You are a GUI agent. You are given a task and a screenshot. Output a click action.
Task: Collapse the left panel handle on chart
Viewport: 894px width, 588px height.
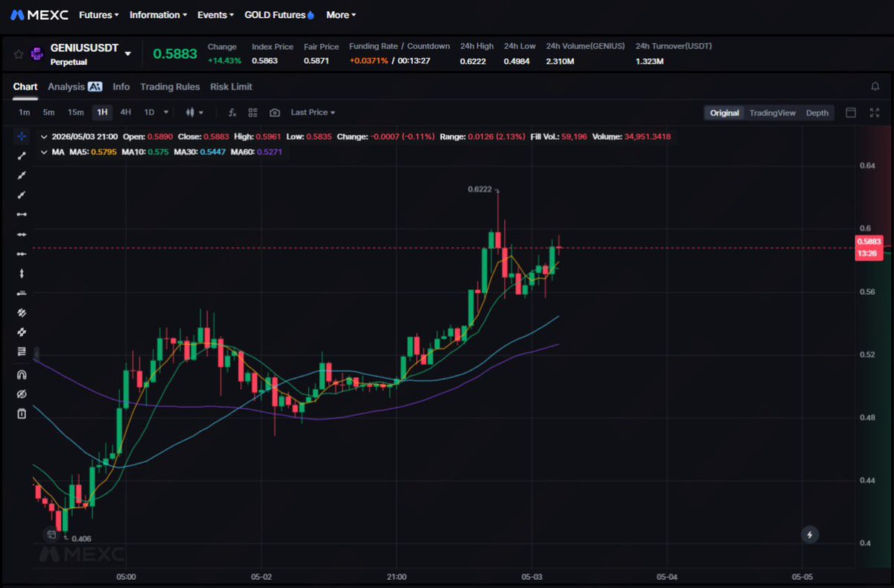(36, 355)
